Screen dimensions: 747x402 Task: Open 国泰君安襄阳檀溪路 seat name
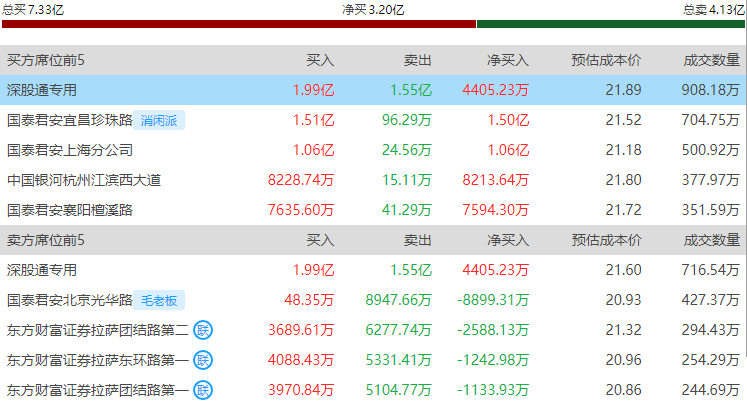click(70, 210)
